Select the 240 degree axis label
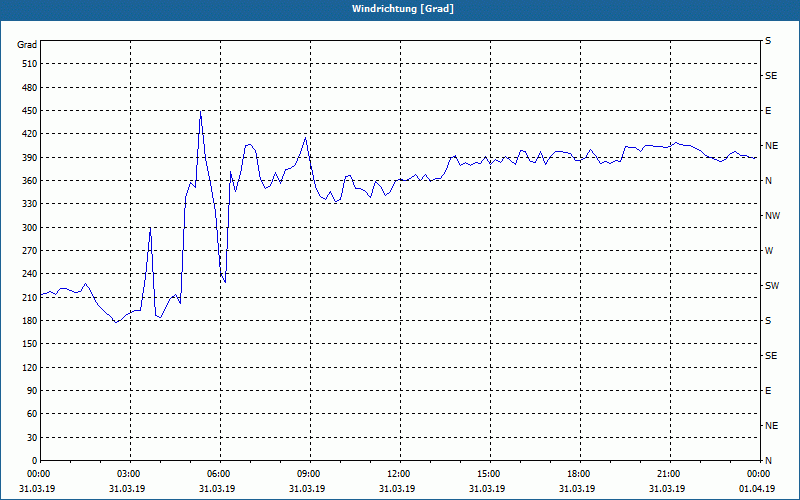Screen dimensions: 800x500 click(x=30, y=274)
